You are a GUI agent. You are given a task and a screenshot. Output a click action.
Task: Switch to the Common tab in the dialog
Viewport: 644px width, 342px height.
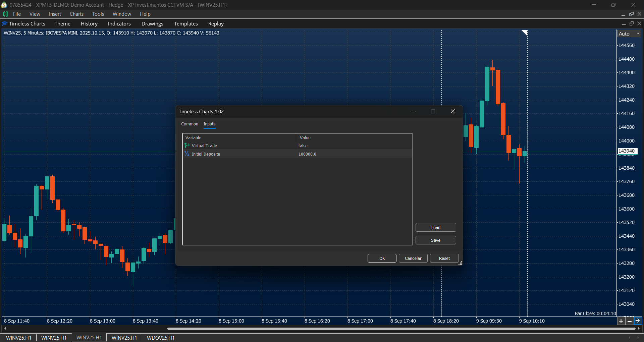190,124
